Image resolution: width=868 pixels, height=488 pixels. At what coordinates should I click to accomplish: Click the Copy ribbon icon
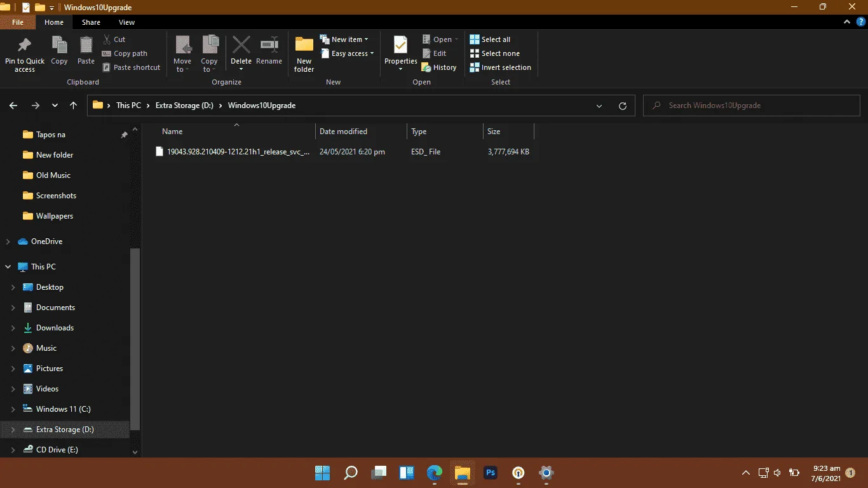pos(59,46)
